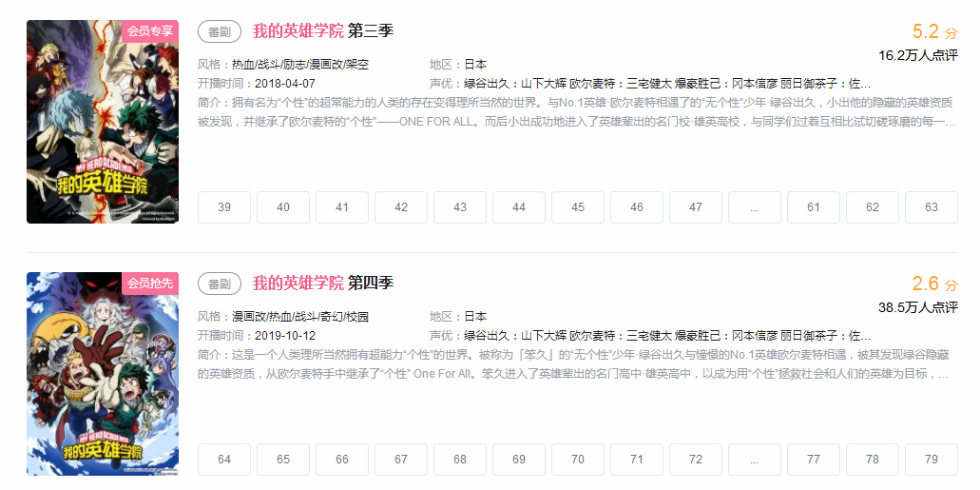Play episode 79
The height and width of the screenshot is (490, 980).
932,460
